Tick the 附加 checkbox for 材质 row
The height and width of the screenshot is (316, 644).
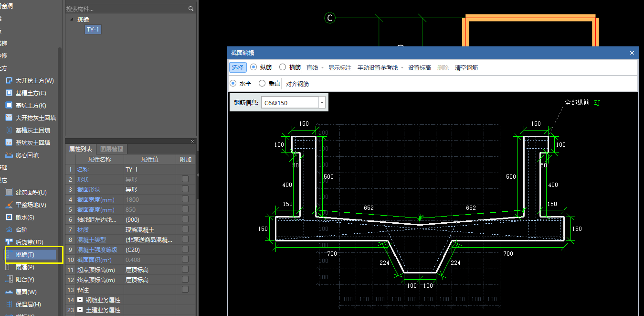185,229
